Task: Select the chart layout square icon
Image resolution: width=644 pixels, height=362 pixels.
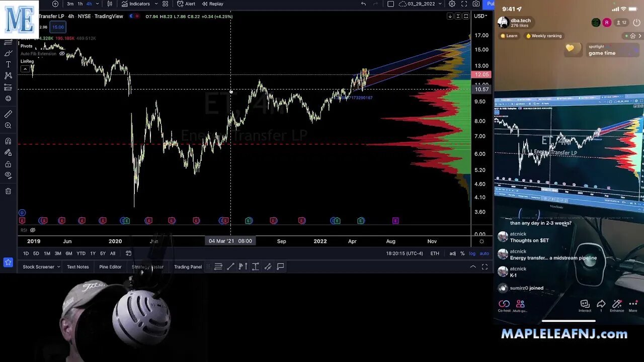Action: pos(390,4)
